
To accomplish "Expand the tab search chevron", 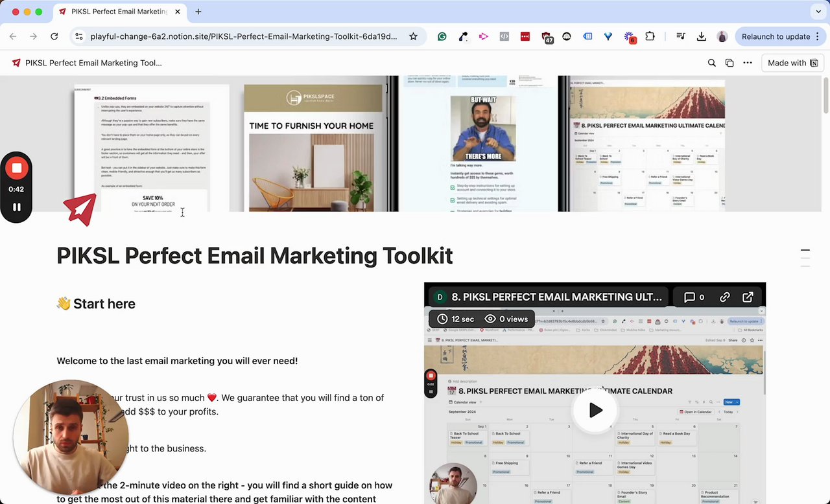I will coord(818,12).
